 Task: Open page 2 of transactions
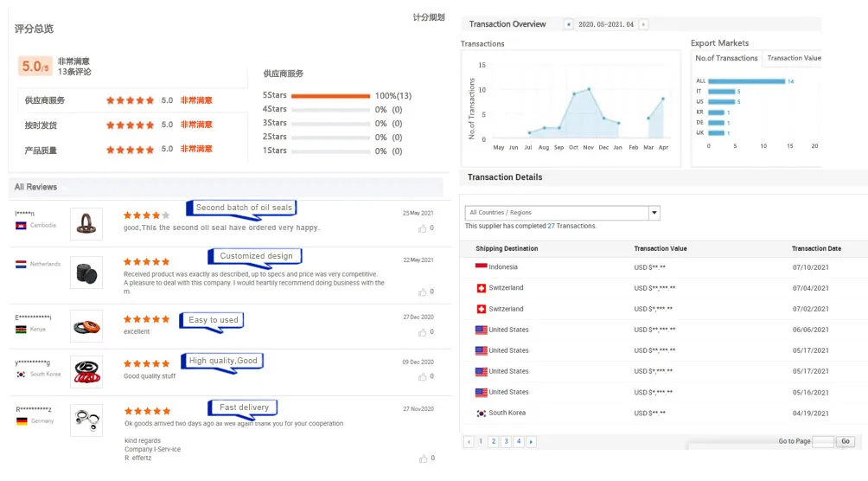pyautogui.click(x=494, y=442)
